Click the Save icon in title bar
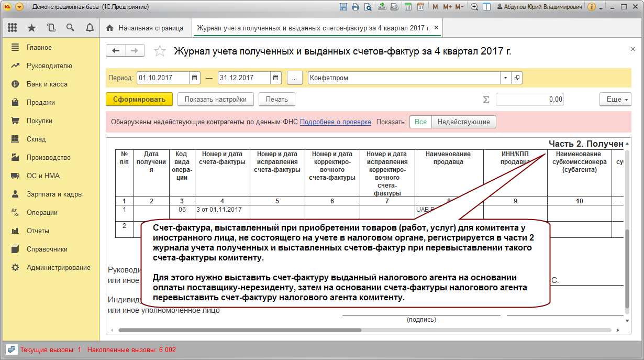 [x=343, y=7]
